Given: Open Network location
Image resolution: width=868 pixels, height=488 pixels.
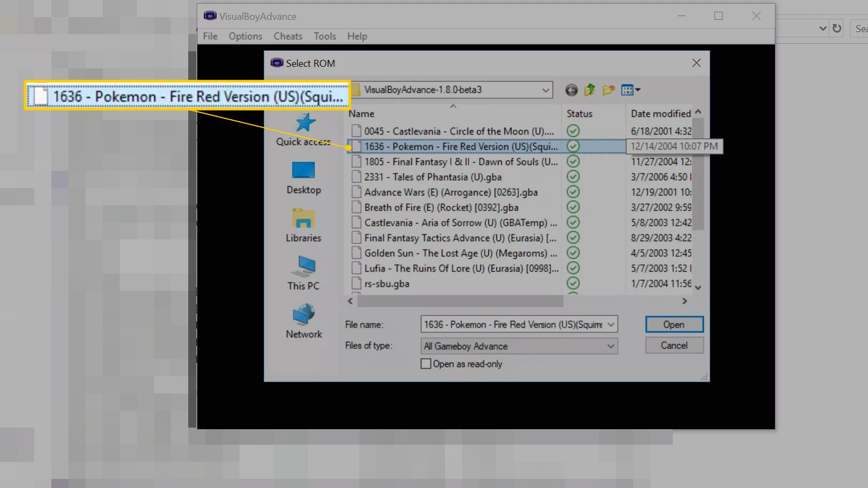Looking at the screenshot, I should 303,321.
